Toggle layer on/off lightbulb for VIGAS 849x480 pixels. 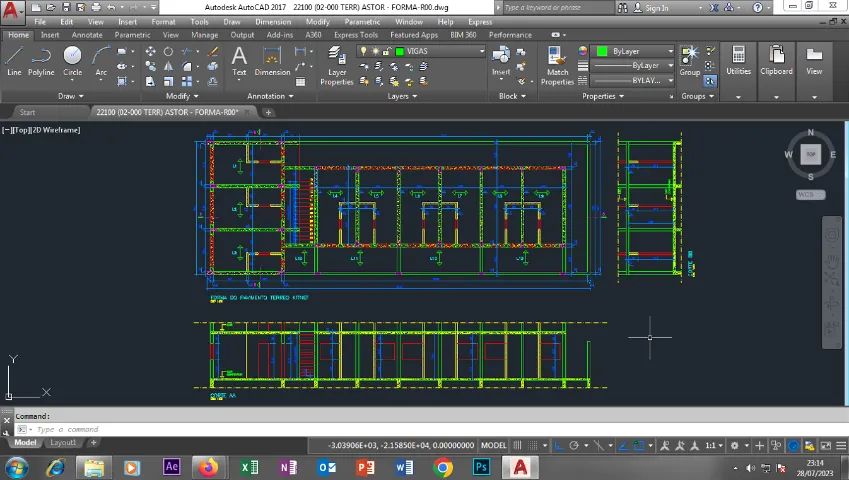pyautogui.click(x=364, y=51)
